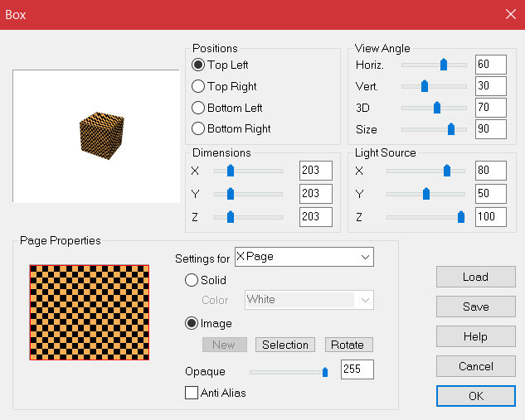525x420 pixels.
Task: Click the Dimensions X value field
Action: [315, 171]
